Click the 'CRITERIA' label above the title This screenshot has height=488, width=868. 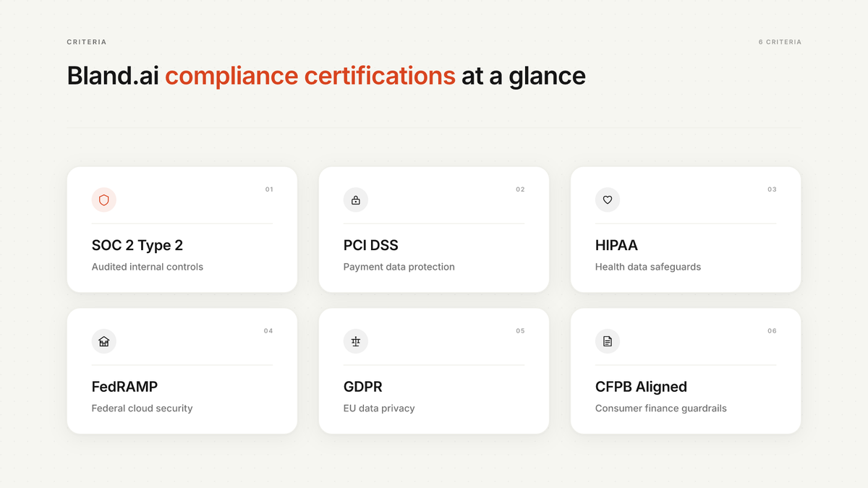click(x=87, y=42)
